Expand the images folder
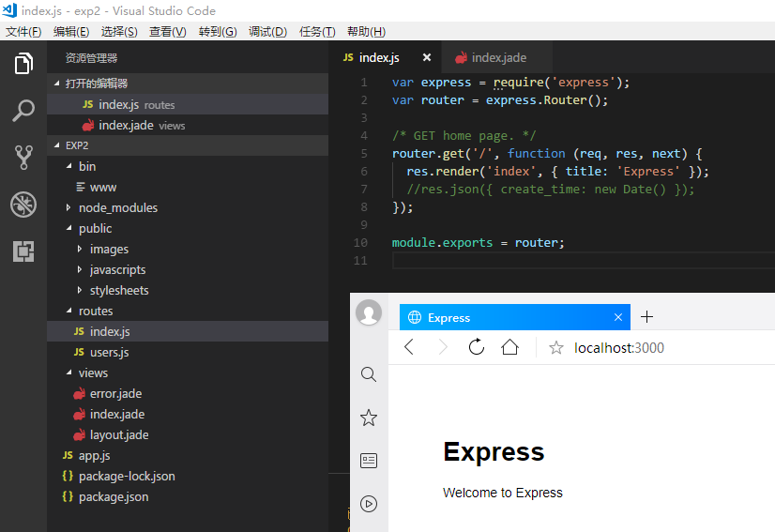 pos(109,249)
